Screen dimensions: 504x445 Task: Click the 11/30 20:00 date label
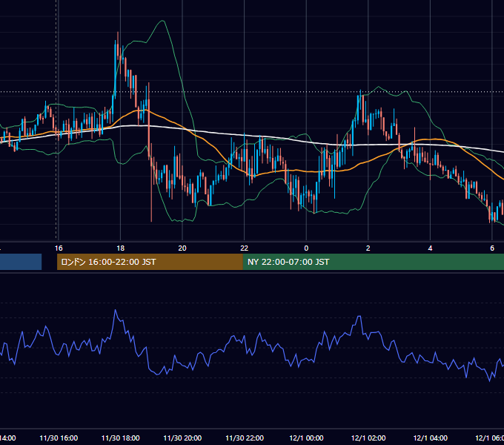[182, 438]
